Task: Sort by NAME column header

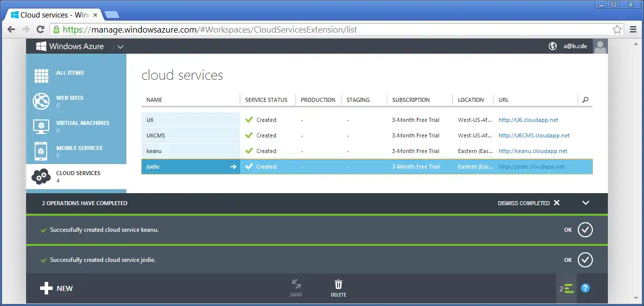Action: [x=154, y=100]
